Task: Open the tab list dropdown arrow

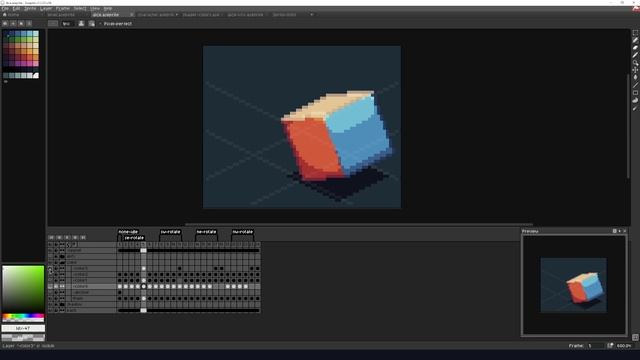Action: point(312,15)
